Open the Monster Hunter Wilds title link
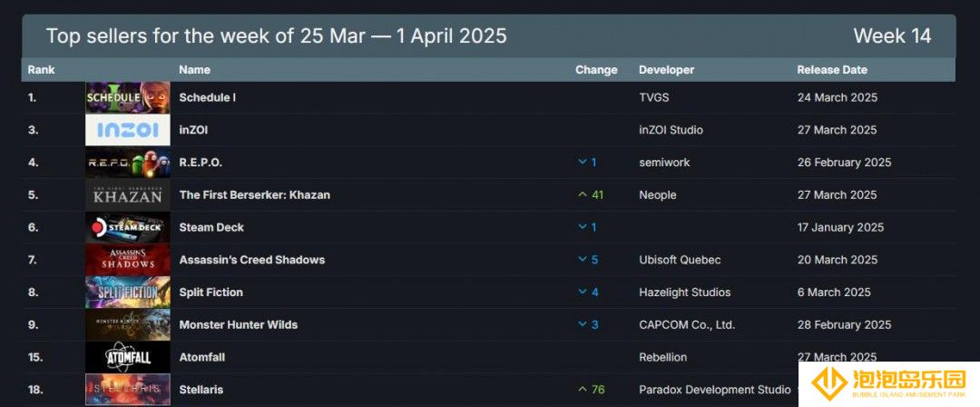This screenshot has width=980, height=407. pos(238,325)
